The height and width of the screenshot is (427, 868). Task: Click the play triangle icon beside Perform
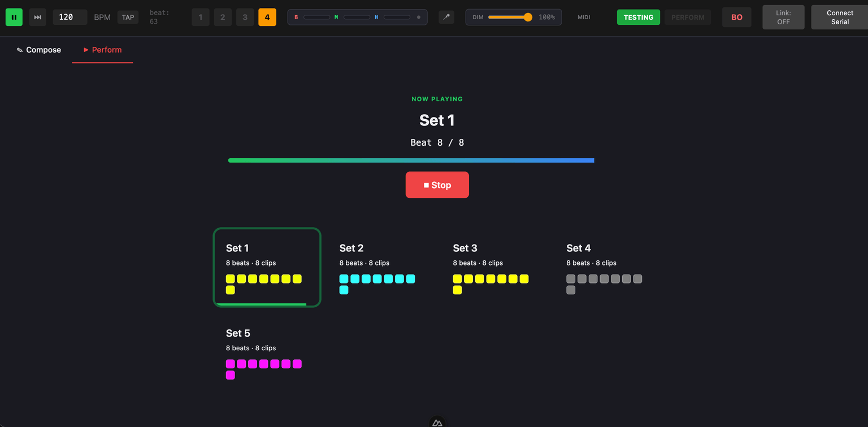coord(85,50)
